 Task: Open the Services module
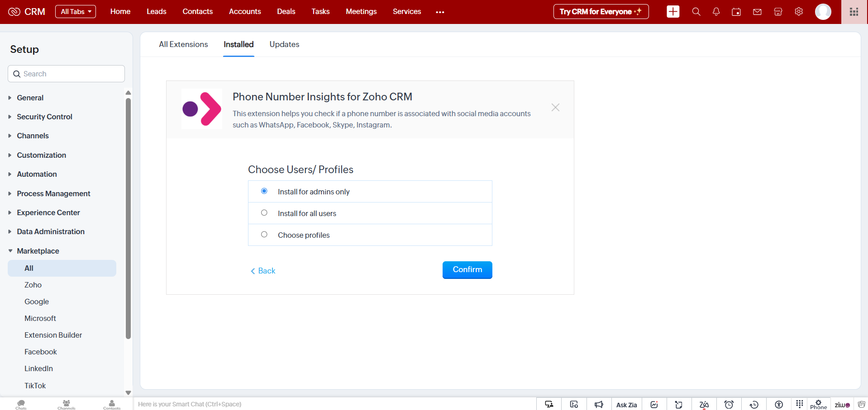(407, 12)
